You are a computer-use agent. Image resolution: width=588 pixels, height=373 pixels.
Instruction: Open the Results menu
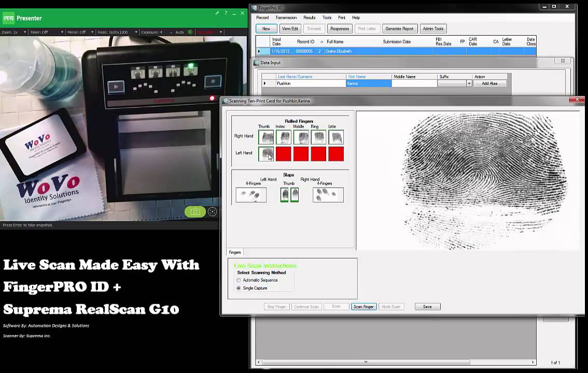(310, 18)
